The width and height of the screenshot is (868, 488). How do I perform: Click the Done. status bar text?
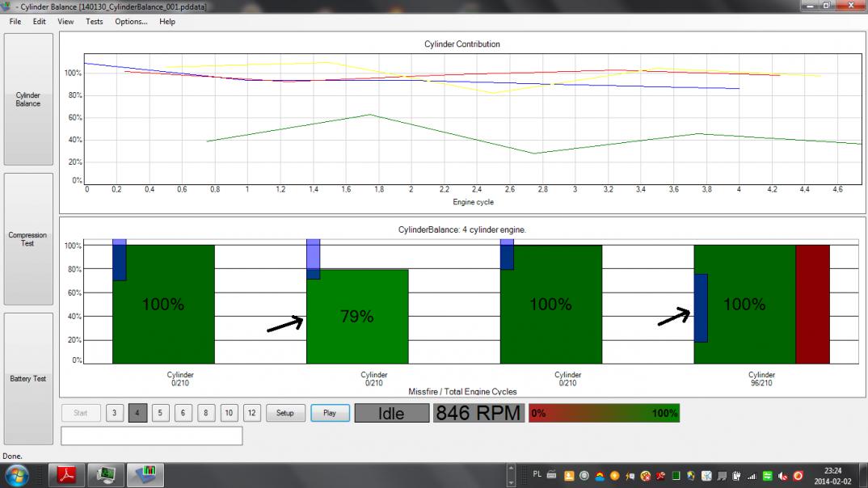point(12,456)
